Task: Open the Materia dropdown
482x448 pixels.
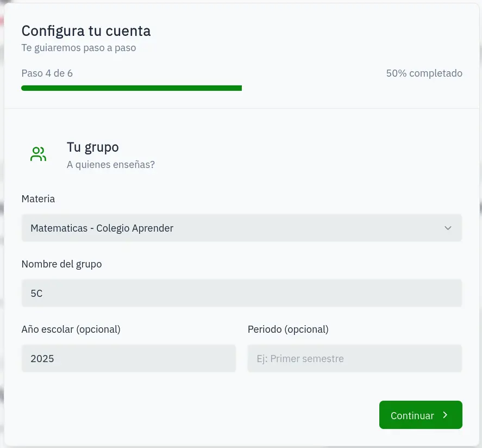Action: (x=241, y=228)
